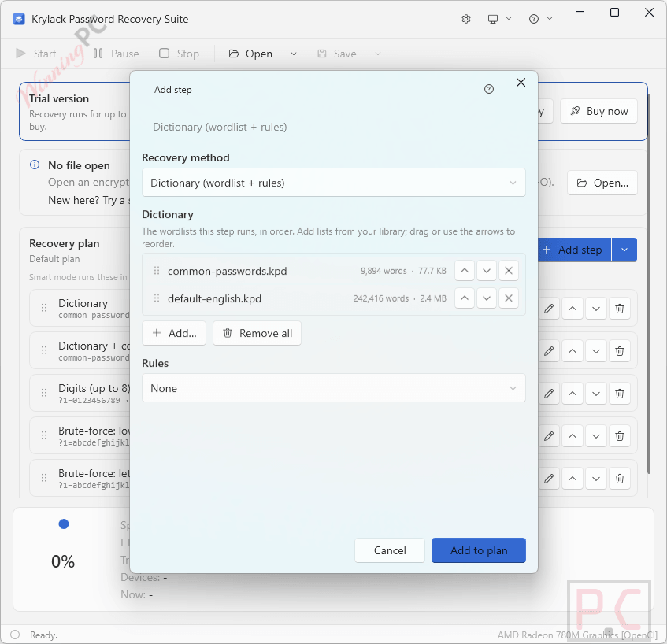
Task: Grab drag handle of Digits plan step
Action: pyautogui.click(x=44, y=393)
